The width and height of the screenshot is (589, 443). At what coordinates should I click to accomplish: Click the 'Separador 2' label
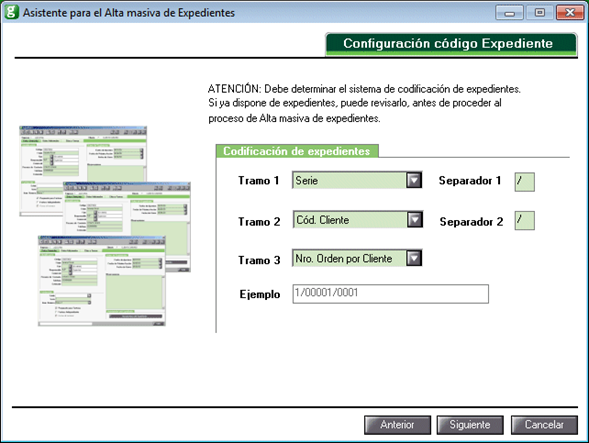pos(471,222)
